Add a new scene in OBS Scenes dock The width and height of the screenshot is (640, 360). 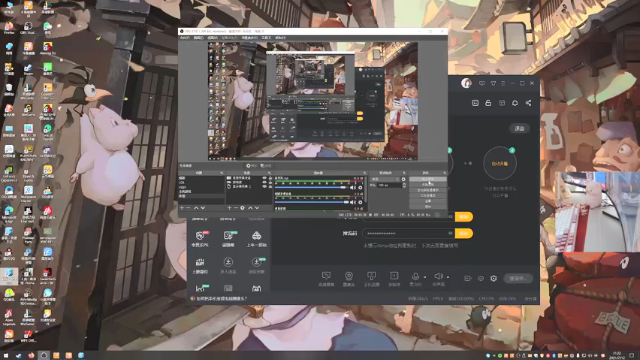[x=182, y=208]
